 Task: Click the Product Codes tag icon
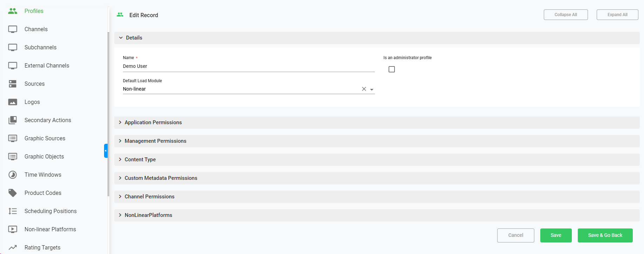pos(13,193)
